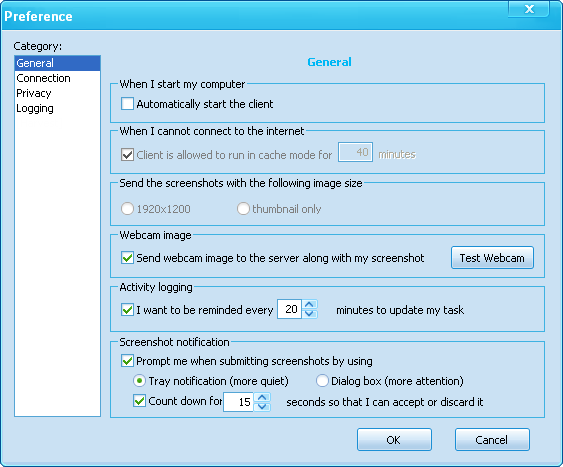Cancel the Preference dialog

click(492, 439)
